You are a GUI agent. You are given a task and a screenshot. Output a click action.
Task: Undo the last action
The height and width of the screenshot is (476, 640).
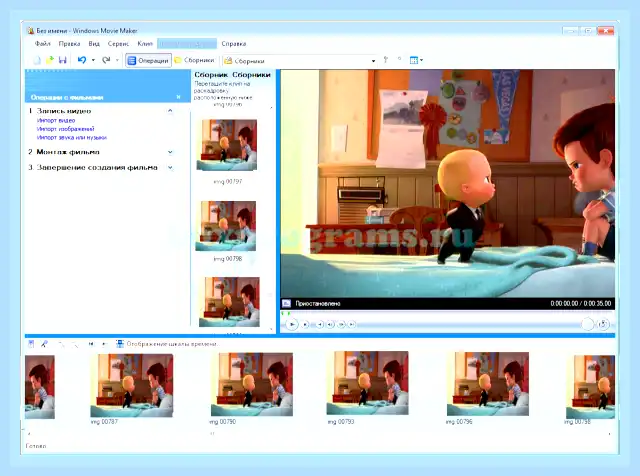[x=82, y=60]
